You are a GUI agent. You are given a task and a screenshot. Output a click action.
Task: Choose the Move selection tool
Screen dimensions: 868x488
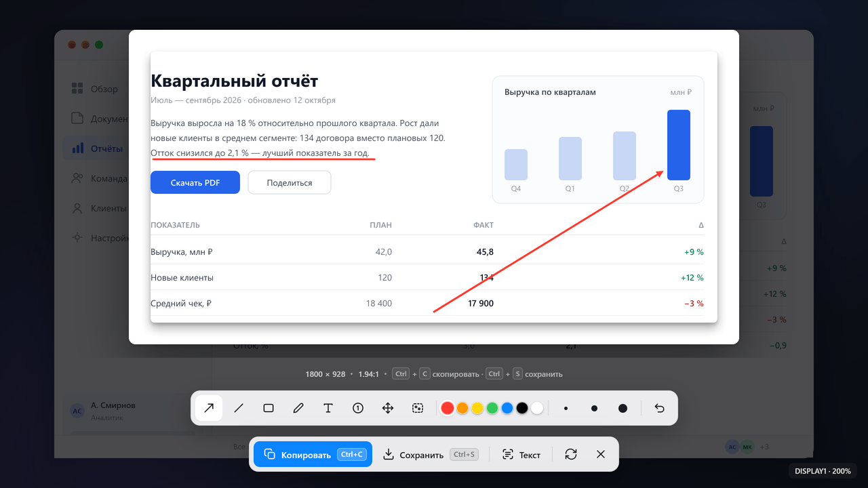click(x=388, y=408)
